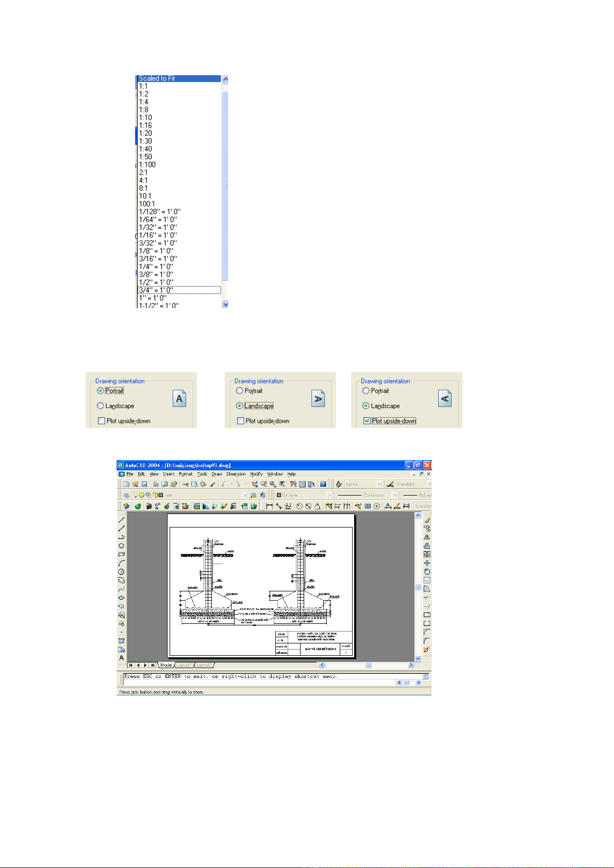The height and width of the screenshot is (868, 614).
Task: Pick the Polygon tool
Action: [122, 546]
